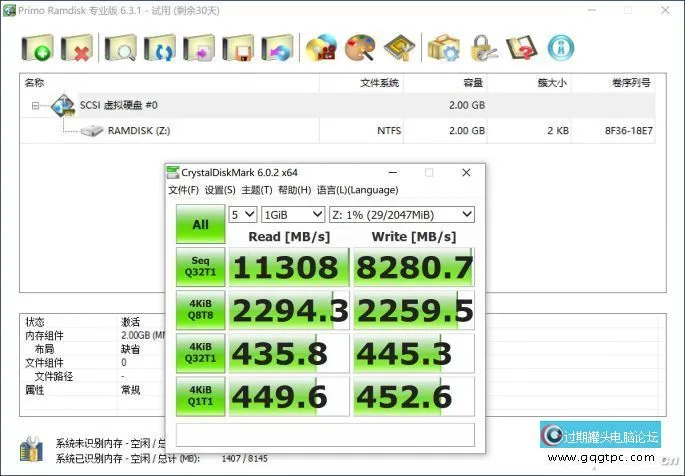
Task: Click the serial number 8F36-18E7 cell
Action: click(x=629, y=131)
